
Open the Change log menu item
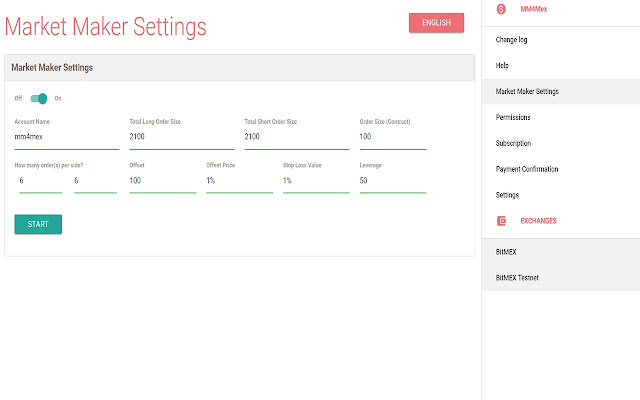[561, 40]
